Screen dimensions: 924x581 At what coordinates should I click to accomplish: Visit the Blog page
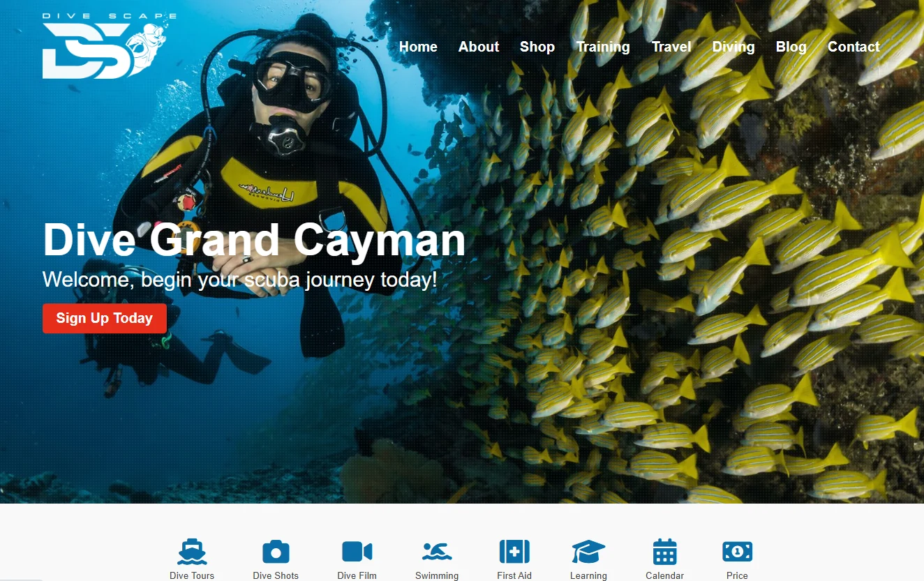[791, 47]
